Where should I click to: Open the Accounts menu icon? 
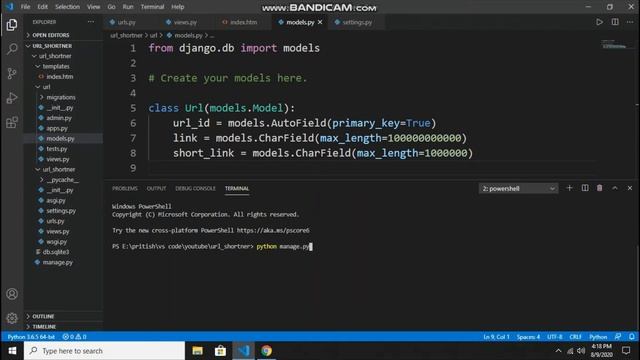tap(12, 294)
